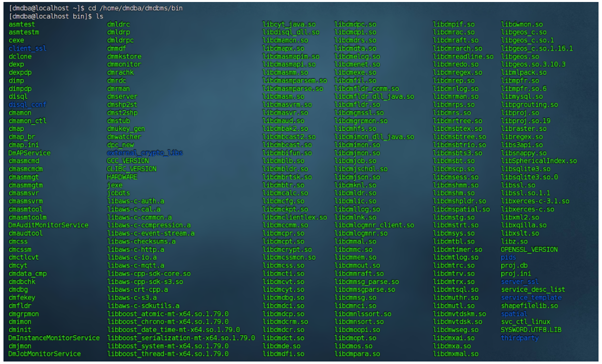The height and width of the screenshot is (364, 602).
Task: Click "libboost_thread-mt-x64.so.1.79.0" file name
Action: click(x=168, y=354)
